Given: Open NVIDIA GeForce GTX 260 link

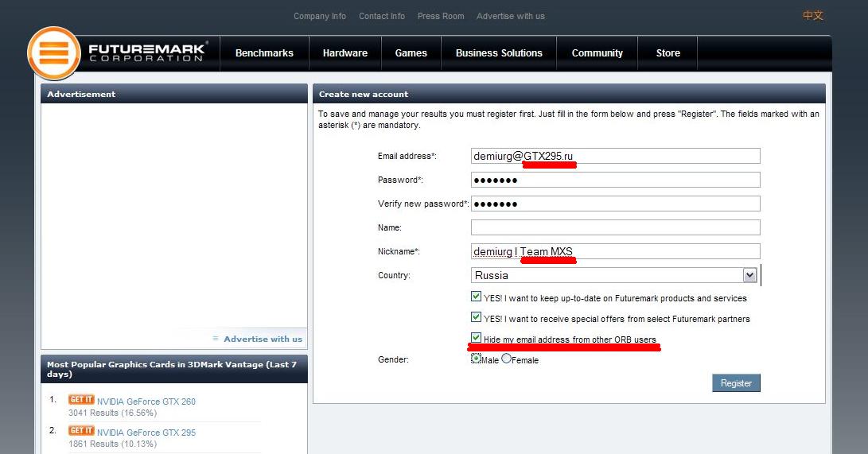Looking at the screenshot, I should pos(146,402).
